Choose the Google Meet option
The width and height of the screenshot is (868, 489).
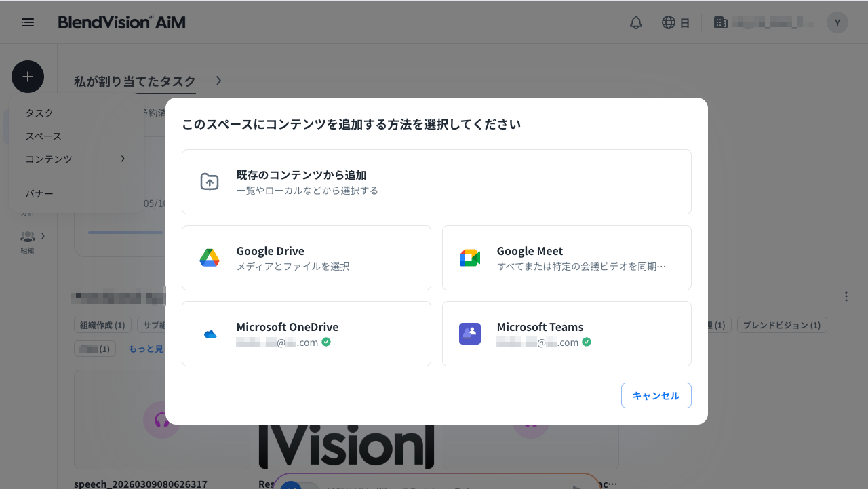point(567,258)
